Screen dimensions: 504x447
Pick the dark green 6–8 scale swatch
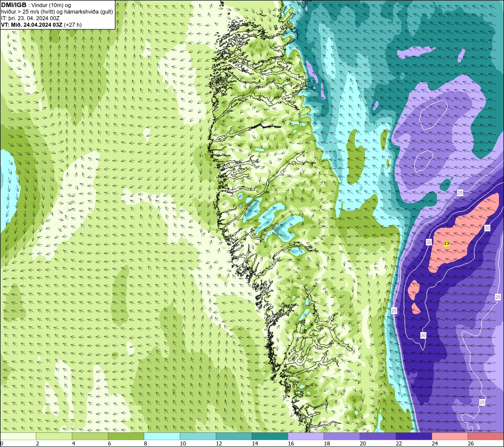[x=126, y=436]
